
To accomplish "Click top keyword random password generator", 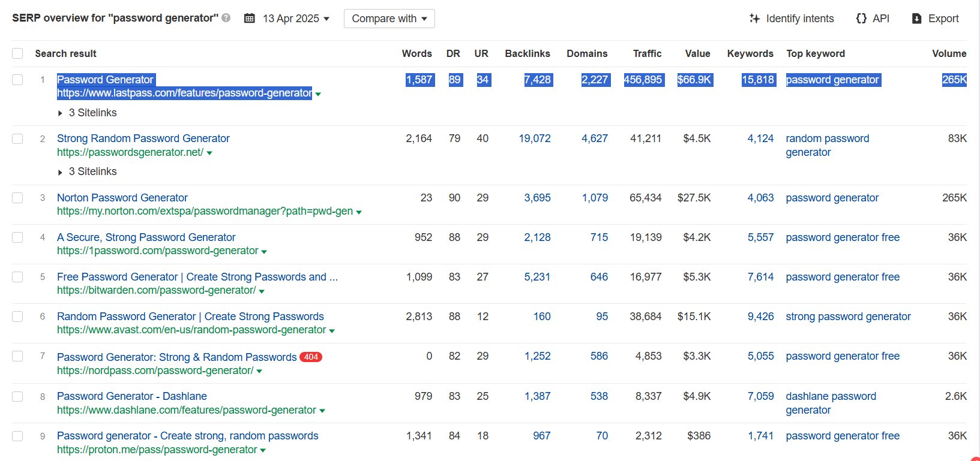I will pyautogui.click(x=828, y=145).
